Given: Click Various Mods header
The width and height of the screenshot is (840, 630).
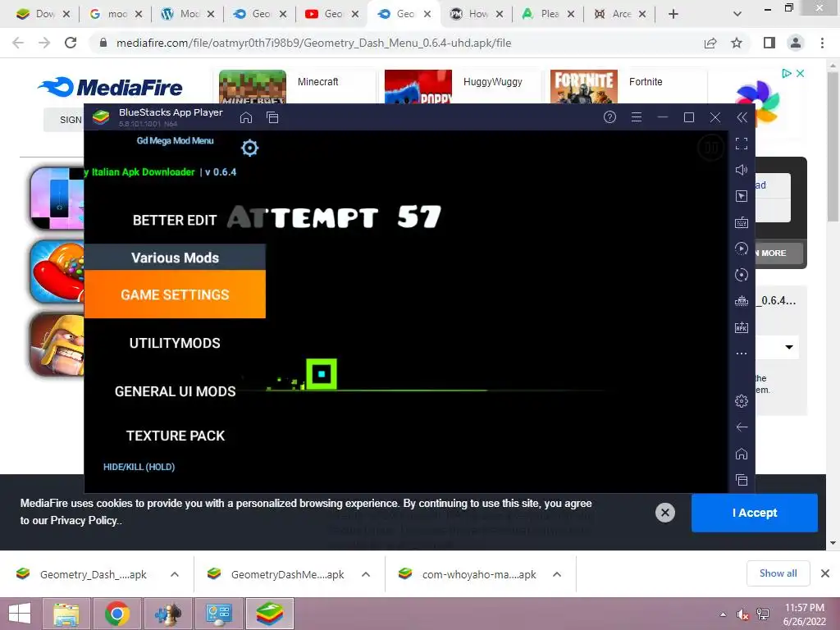Looking at the screenshot, I should click(175, 257).
